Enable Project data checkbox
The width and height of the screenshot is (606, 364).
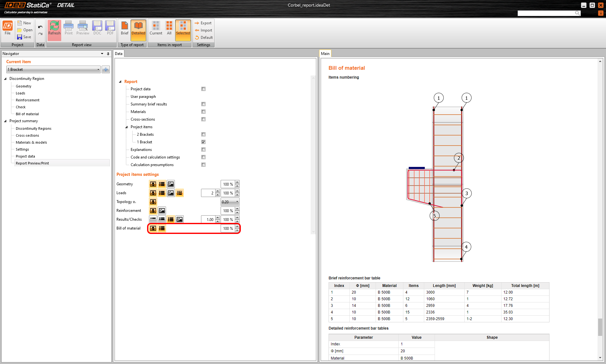tap(203, 89)
